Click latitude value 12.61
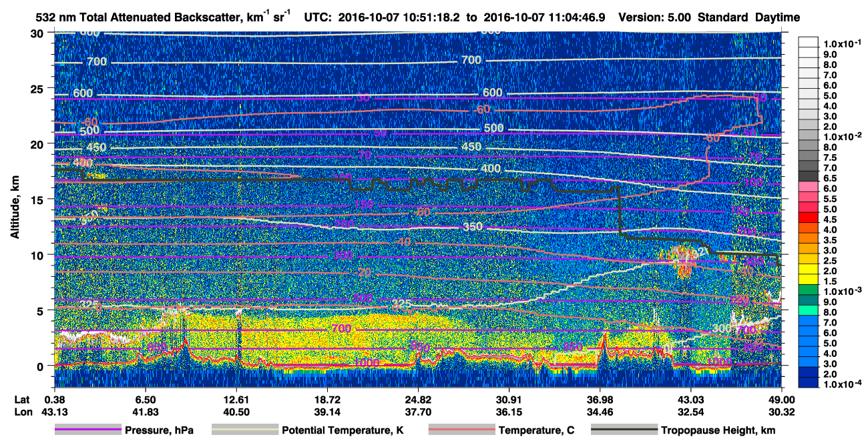The image size is (868, 445). [236, 400]
